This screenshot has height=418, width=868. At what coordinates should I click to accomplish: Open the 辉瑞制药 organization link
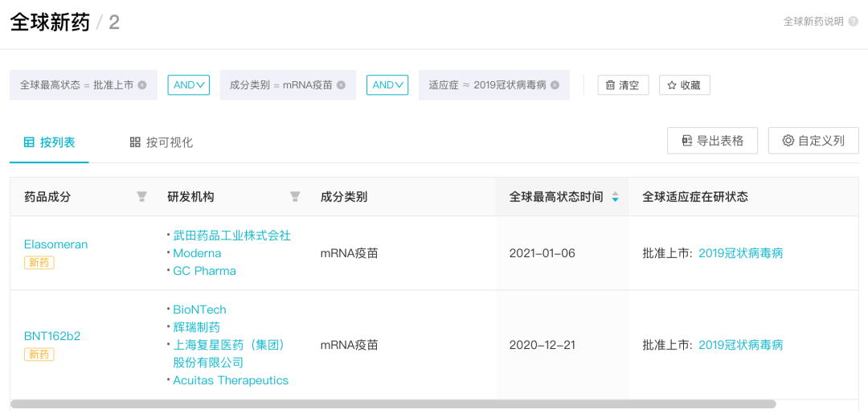[x=197, y=327]
